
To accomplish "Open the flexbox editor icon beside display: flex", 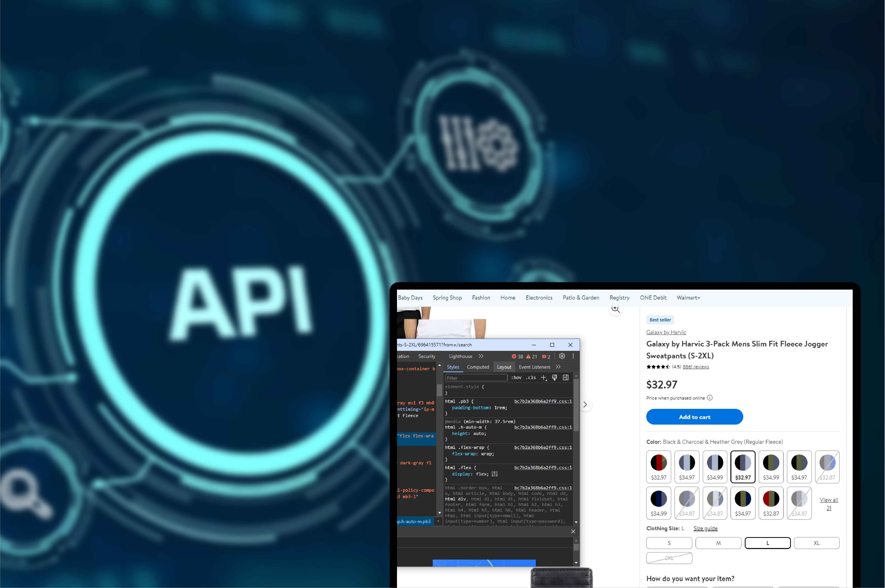I will pyautogui.click(x=495, y=474).
